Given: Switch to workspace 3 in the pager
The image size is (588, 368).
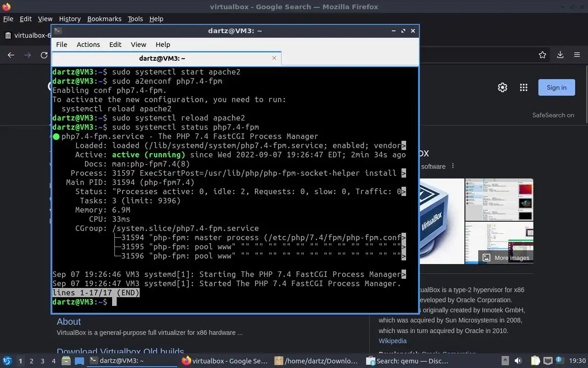Looking at the screenshot, I should click(x=42, y=361).
